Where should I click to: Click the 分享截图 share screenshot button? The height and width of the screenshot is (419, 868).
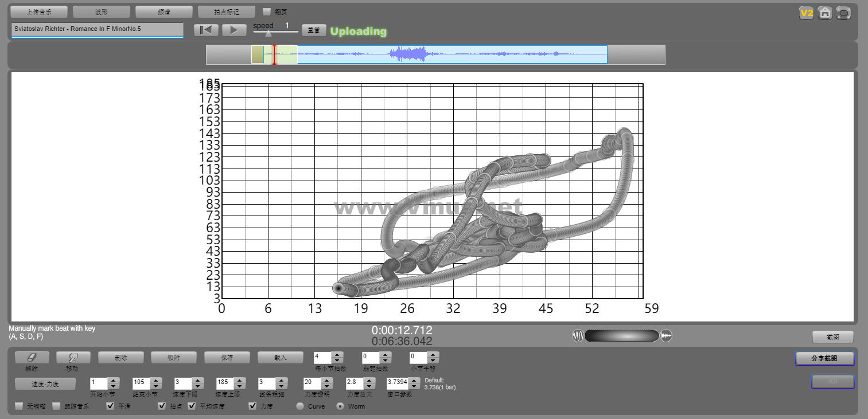point(824,358)
